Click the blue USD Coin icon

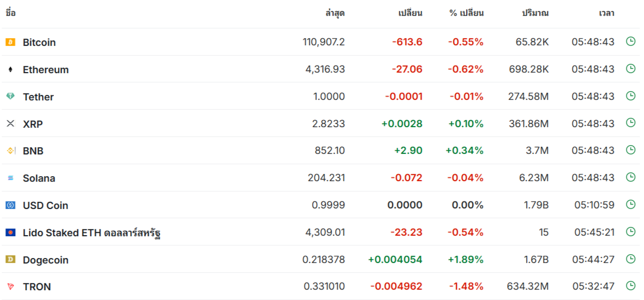coord(10,205)
